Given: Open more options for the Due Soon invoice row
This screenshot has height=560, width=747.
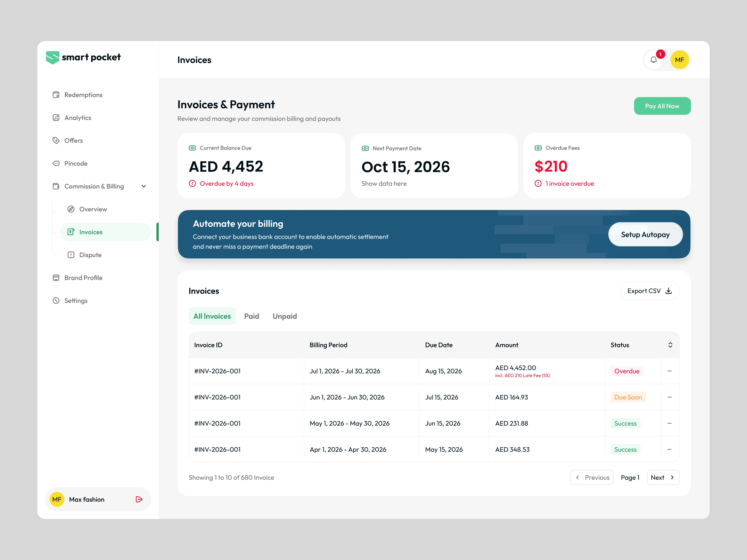Looking at the screenshot, I should tap(669, 397).
